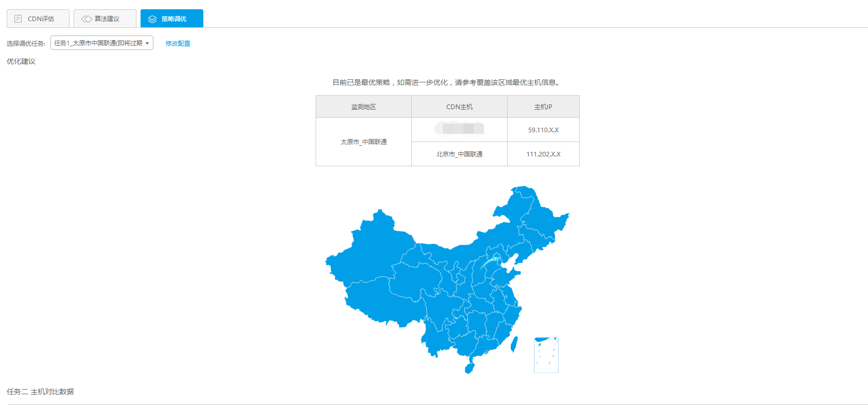Open the 修改配置 link
Screen dimensions: 868x405
click(178, 44)
